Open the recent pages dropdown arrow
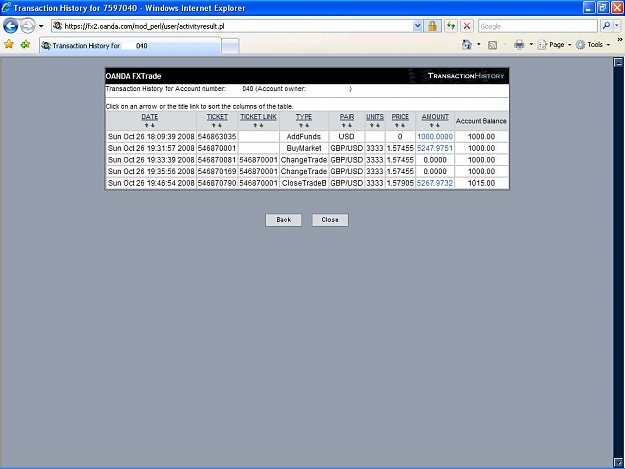 click(x=41, y=26)
